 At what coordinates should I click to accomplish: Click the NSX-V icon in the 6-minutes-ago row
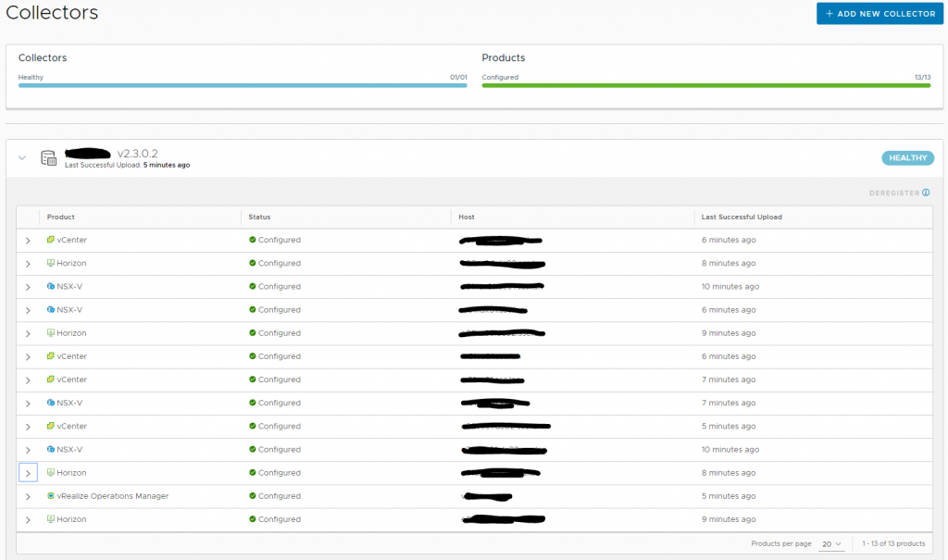pos(51,310)
